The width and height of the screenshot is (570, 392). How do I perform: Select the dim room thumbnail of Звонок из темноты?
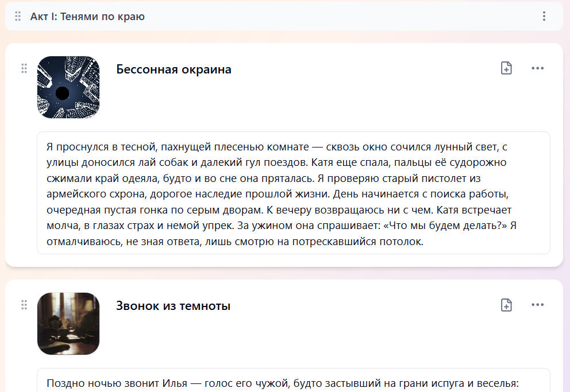click(x=68, y=323)
